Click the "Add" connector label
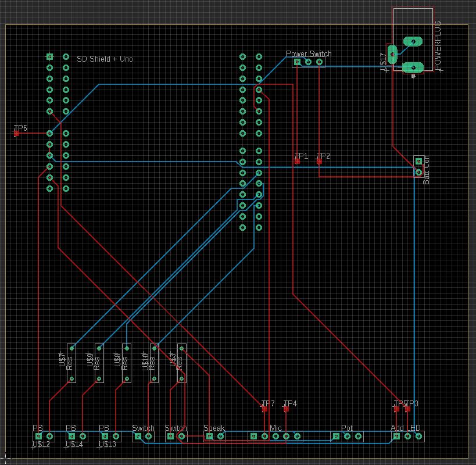476x465 pixels. coord(397,428)
